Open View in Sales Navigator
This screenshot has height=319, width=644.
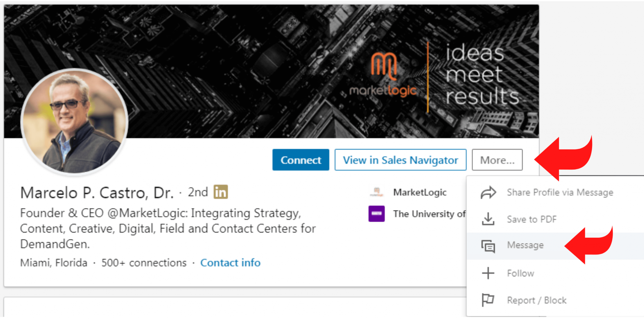[400, 160]
